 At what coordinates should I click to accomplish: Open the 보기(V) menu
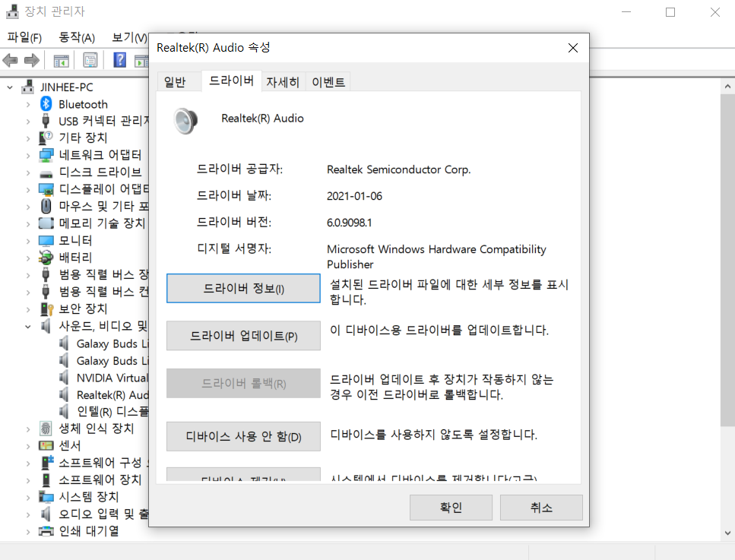[x=129, y=37]
